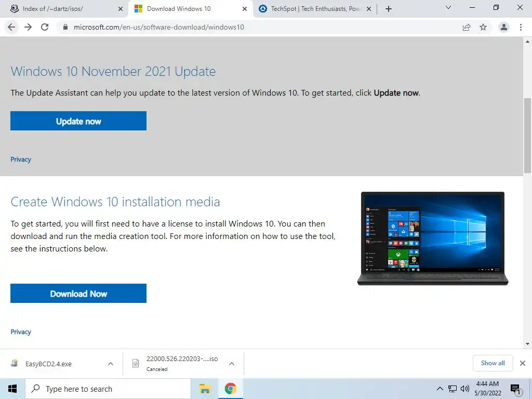Open Privacy link under Update now
The height and width of the screenshot is (399, 532).
[21, 159]
